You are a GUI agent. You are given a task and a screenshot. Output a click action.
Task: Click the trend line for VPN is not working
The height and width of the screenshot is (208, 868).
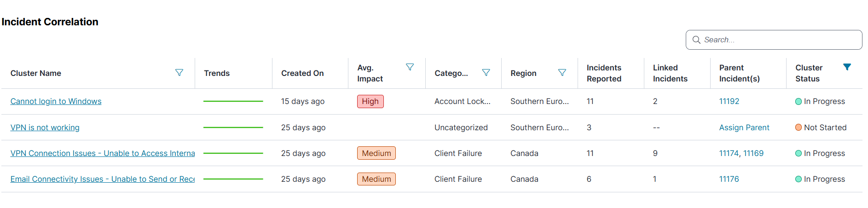click(233, 127)
